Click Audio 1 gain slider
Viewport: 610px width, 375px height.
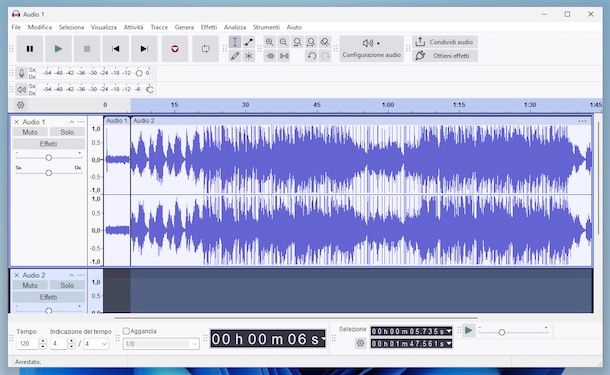tap(49, 158)
